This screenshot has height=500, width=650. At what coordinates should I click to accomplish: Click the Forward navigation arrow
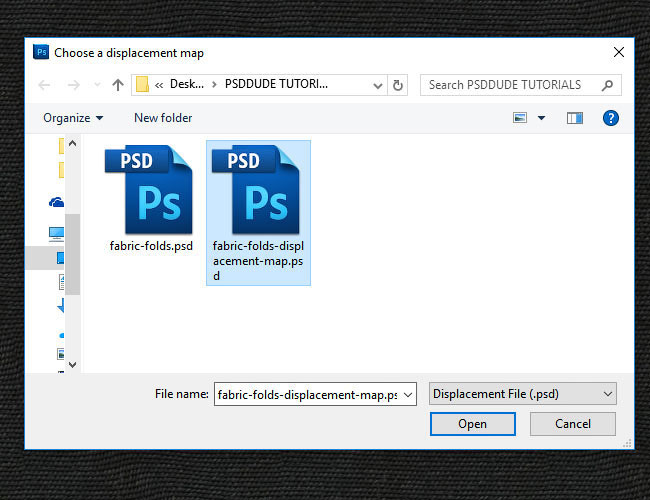coord(73,85)
